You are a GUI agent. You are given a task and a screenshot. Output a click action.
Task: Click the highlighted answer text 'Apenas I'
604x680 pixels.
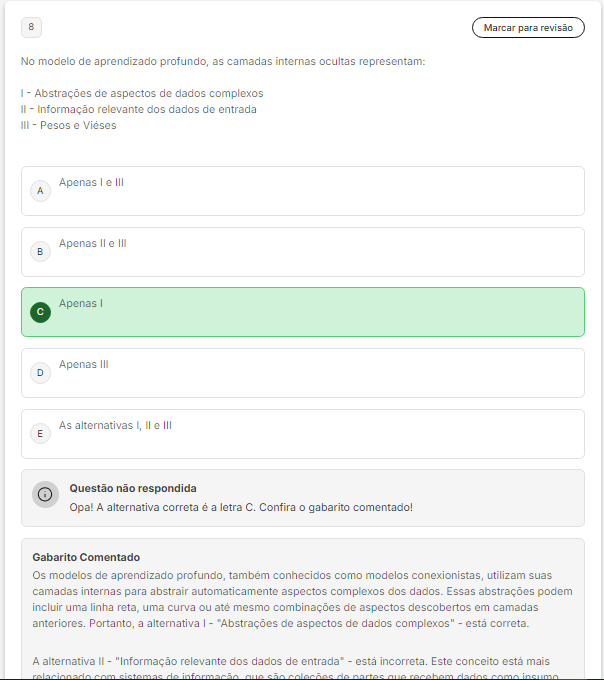81,303
